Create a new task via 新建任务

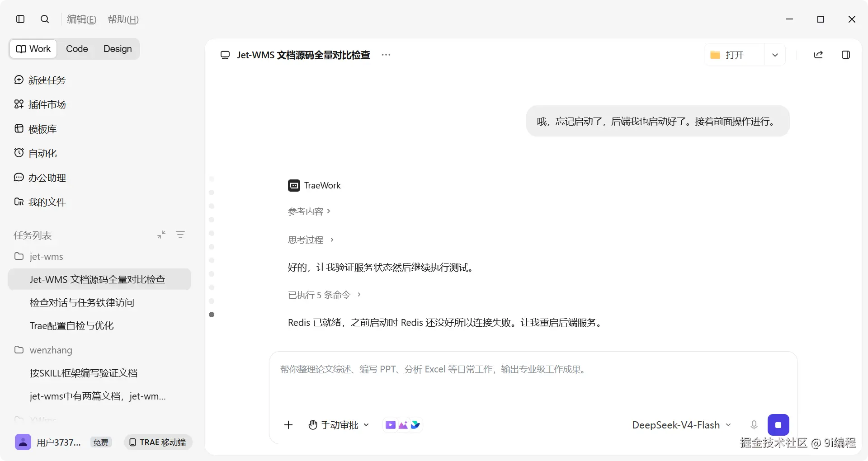40,80
